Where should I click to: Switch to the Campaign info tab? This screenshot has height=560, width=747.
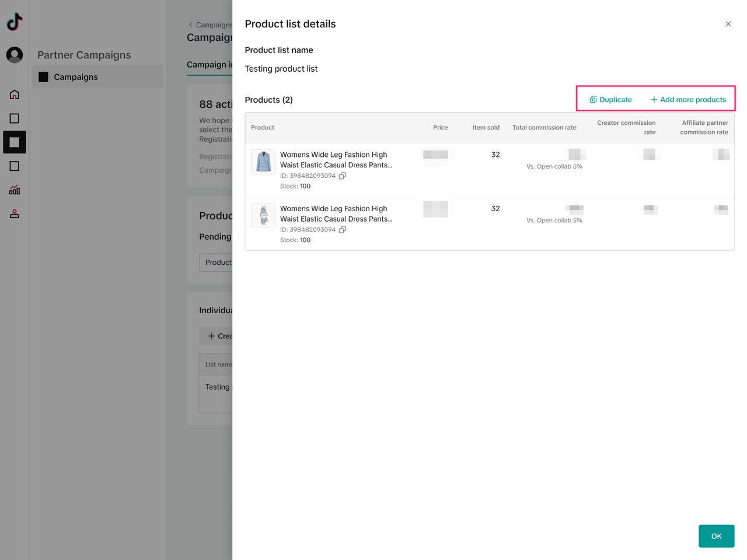(x=210, y=65)
